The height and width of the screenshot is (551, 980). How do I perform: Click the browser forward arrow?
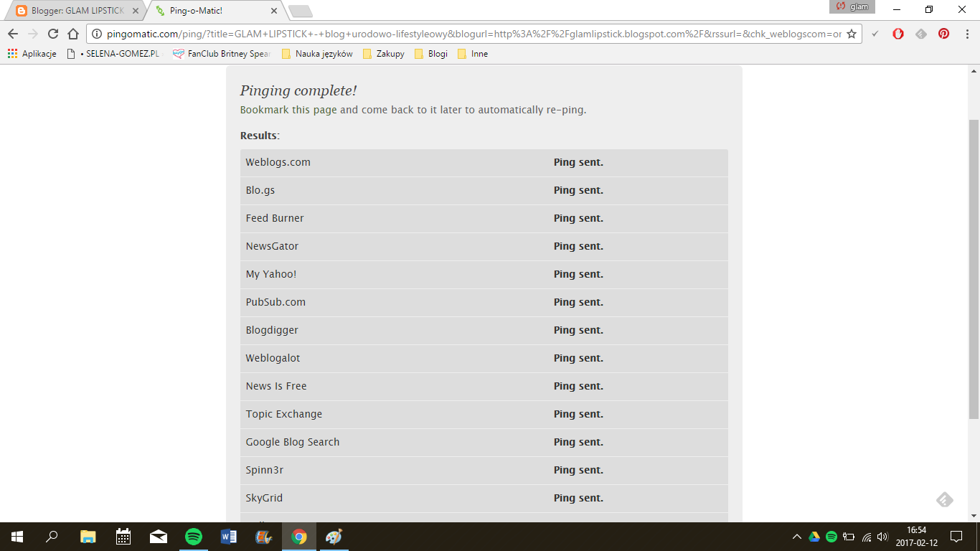[x=33, y=34]
